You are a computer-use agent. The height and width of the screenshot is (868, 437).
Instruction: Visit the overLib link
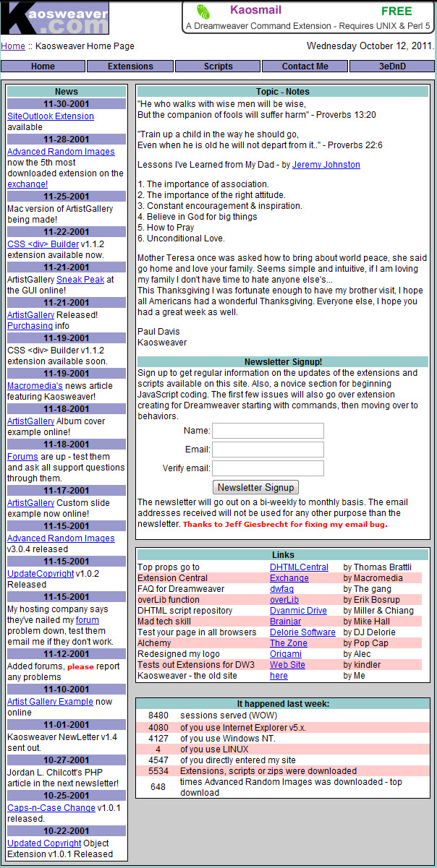click(x=284, y=600)
